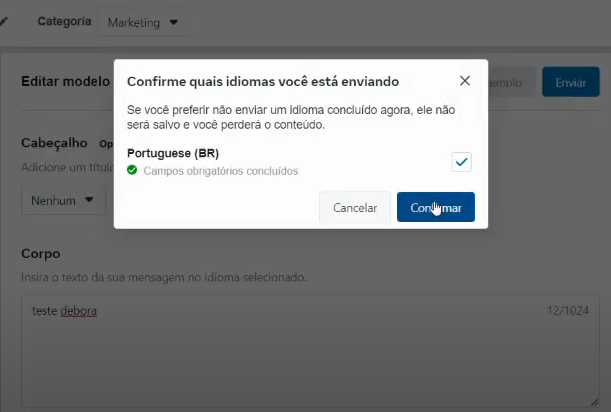
Task: Click the Campos obrigatórios concluídos status text
Action: click(220, 171)
